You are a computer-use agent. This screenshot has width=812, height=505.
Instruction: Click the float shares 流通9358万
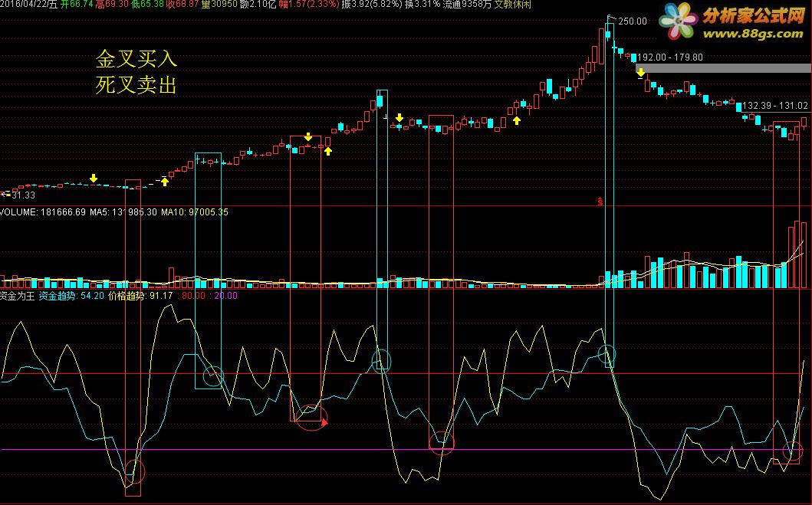[x=467, y=4]
